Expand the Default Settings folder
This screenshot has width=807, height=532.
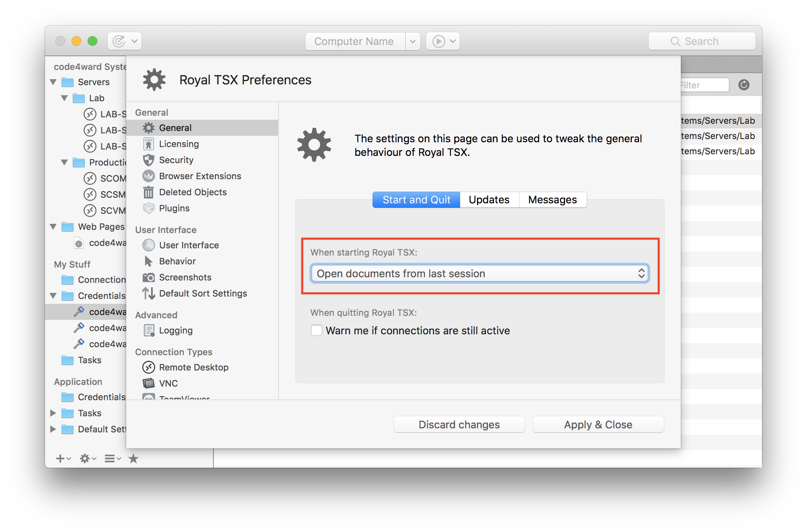click(x=53, y=429)
